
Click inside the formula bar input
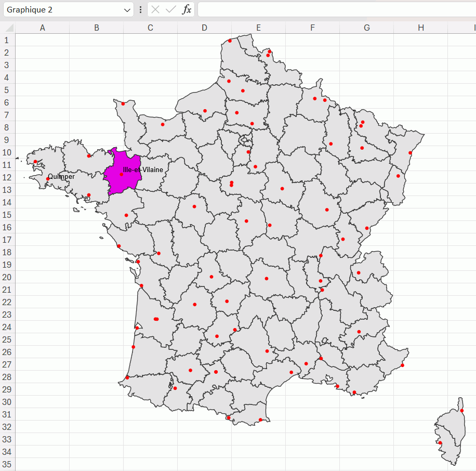pyautogui.click(x=337, y=10)
